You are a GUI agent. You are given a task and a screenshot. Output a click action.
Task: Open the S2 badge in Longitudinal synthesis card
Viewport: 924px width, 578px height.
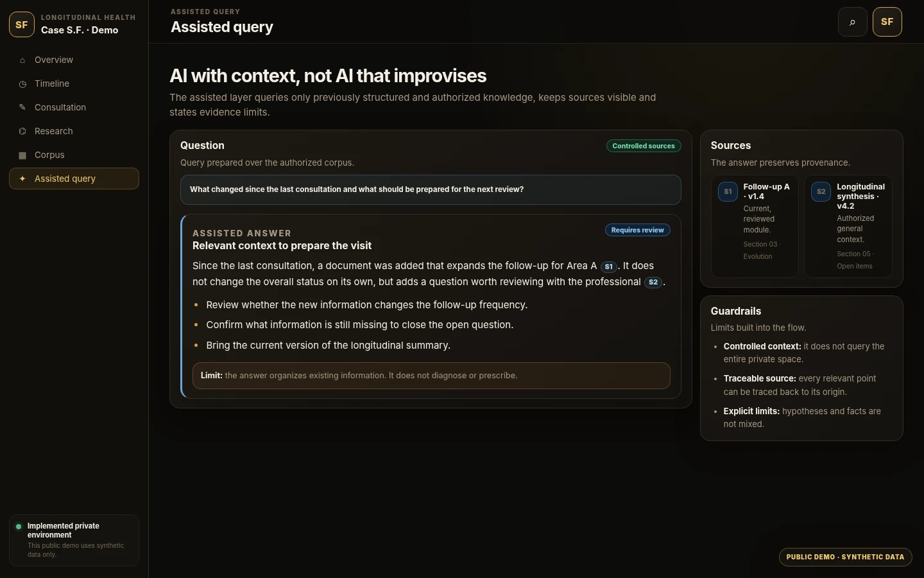(821, 191)
